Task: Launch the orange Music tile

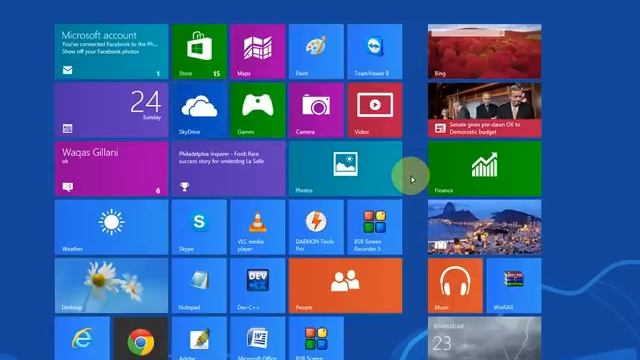Action: click(455, 286)
